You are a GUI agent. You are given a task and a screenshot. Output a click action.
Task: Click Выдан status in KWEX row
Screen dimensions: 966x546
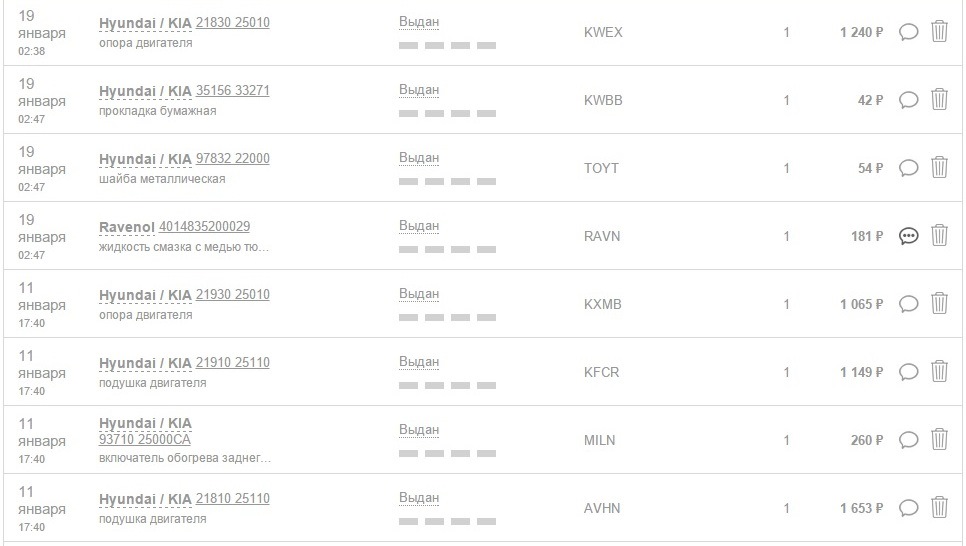point(418,22)
